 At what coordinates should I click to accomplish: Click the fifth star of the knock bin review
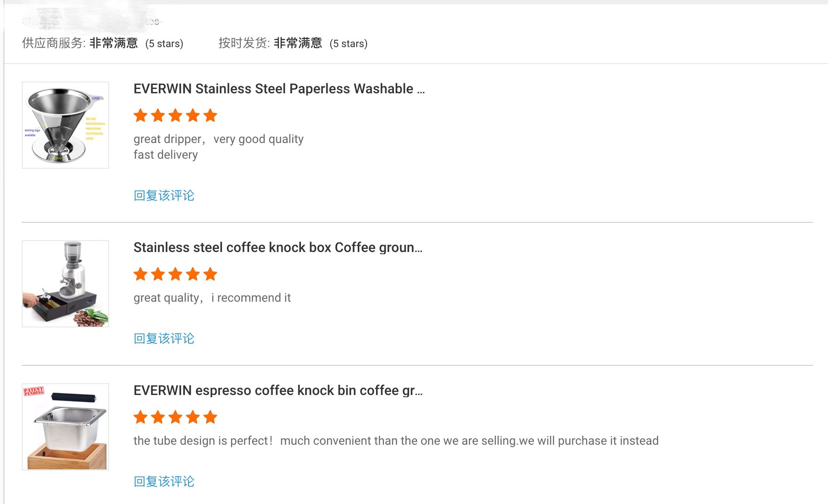pyautogui.click(x=210, y=417)
